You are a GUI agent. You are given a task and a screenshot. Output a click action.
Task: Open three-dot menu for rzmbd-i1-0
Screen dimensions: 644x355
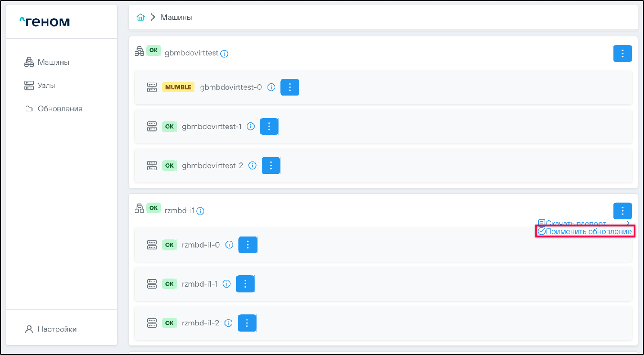[x=247, y=245]
